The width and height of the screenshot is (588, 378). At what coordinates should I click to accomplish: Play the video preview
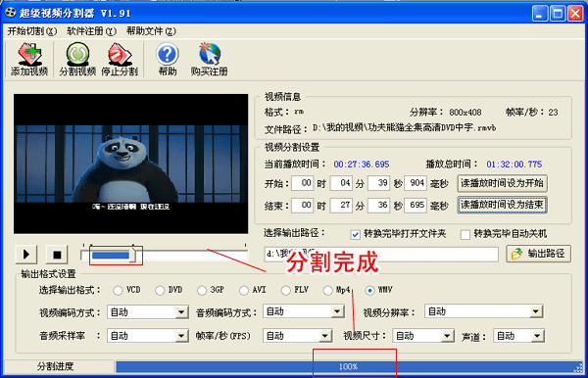(x=26, y=255)
